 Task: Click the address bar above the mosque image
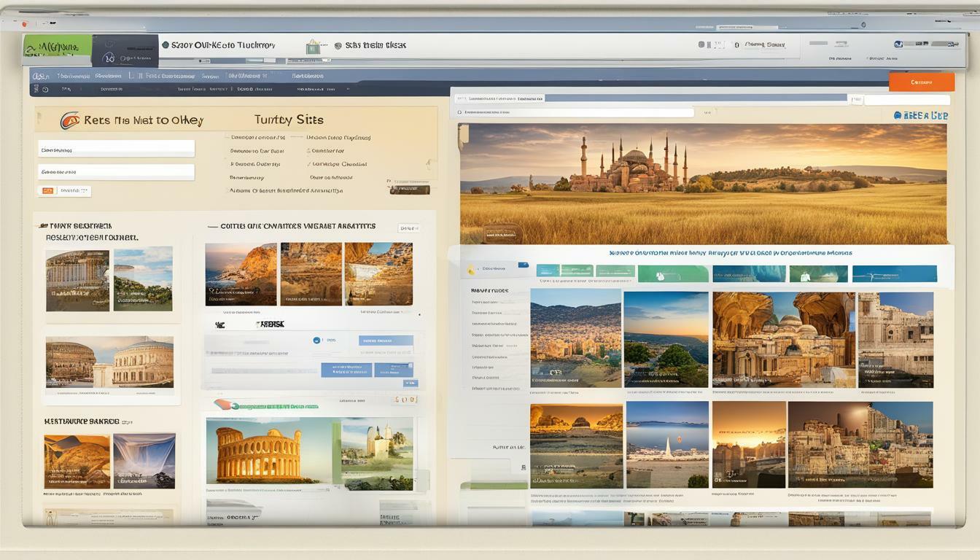576,112
